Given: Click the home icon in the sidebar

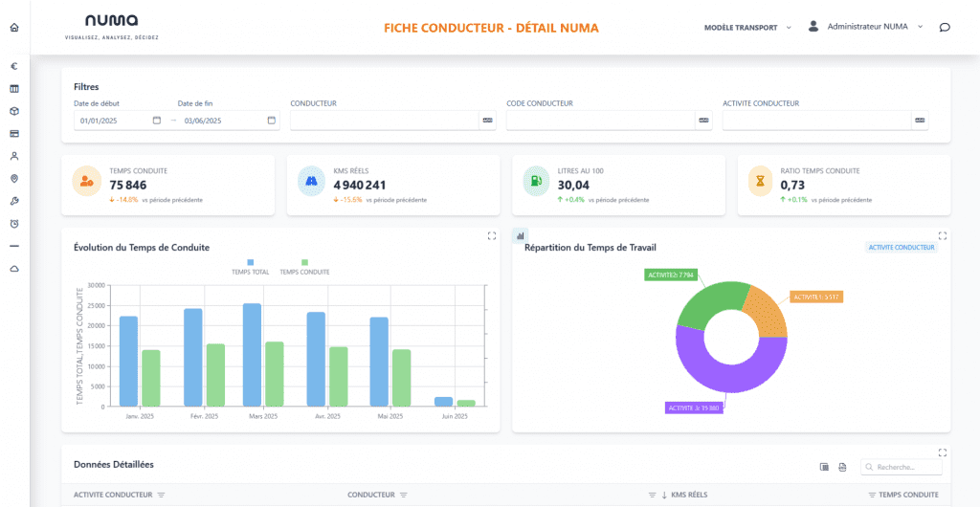Looking at the screenshot, I should coord(14,27).
